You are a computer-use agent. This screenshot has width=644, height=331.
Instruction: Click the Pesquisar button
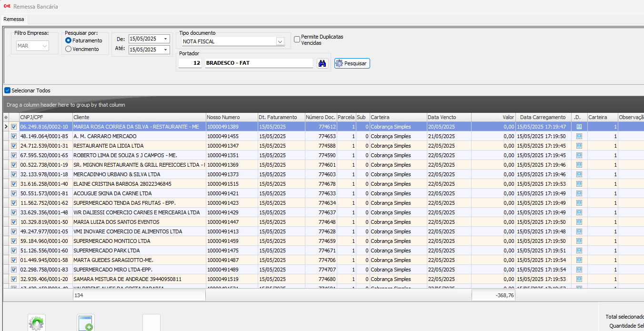pos(352,63)
